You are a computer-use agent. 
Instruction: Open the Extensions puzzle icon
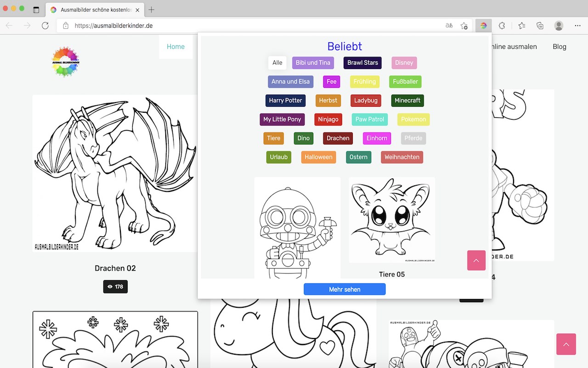502,26
